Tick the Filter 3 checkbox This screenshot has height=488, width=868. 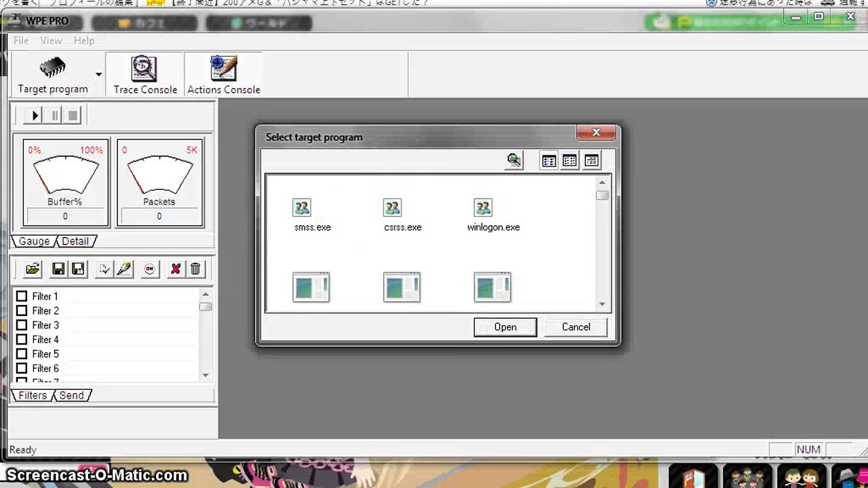22,325
